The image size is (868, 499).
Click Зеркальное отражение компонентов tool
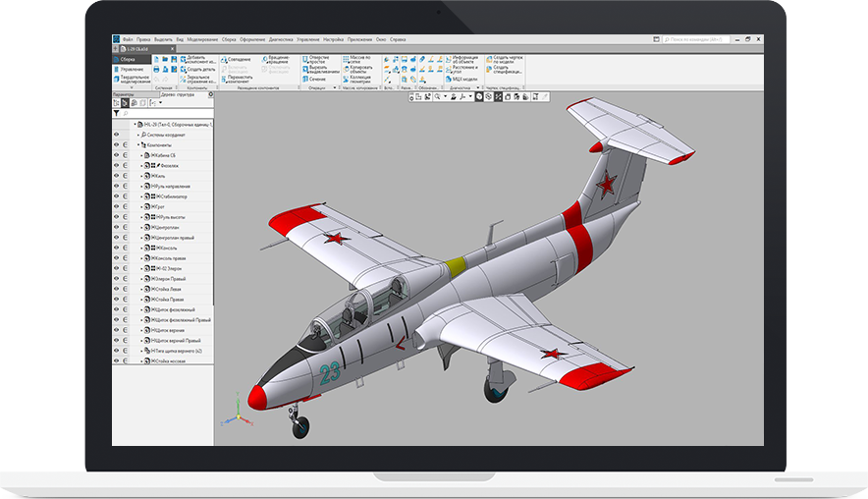coord(197,80)
